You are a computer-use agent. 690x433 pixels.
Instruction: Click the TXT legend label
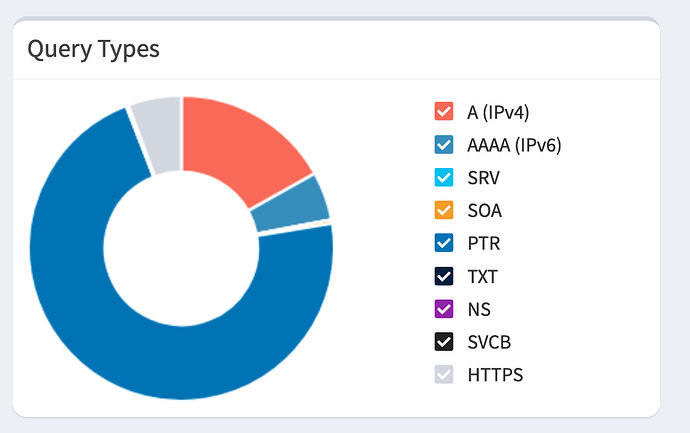point(482,276)
